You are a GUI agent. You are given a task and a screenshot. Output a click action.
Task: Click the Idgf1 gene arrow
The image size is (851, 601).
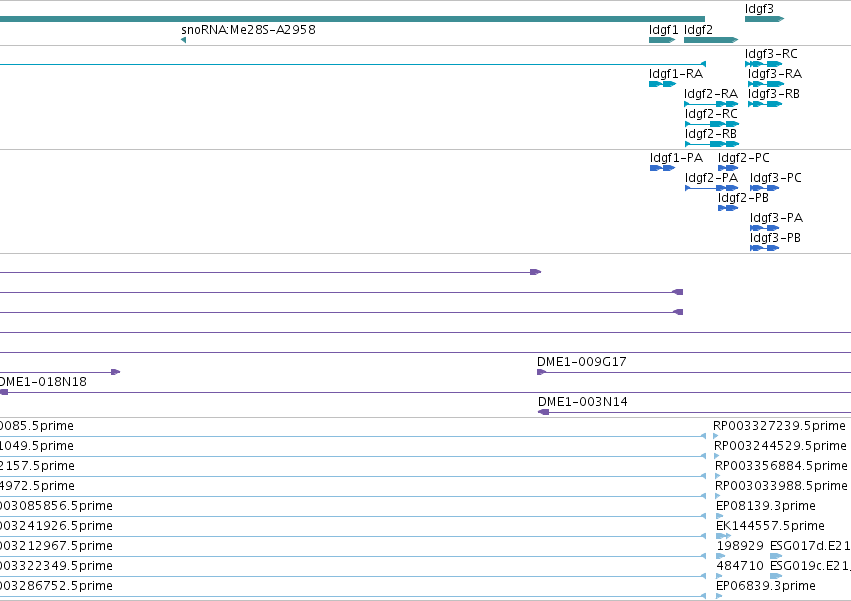point(662,40)
